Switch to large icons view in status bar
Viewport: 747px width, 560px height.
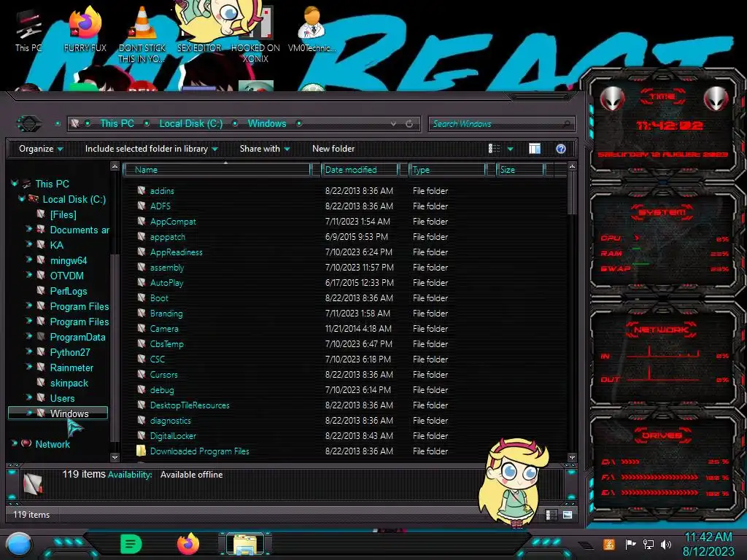[568, 515]
